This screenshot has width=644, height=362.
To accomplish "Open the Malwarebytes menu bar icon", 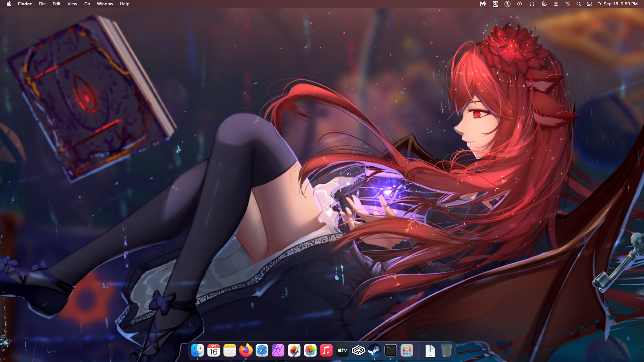I will (483, 4).
